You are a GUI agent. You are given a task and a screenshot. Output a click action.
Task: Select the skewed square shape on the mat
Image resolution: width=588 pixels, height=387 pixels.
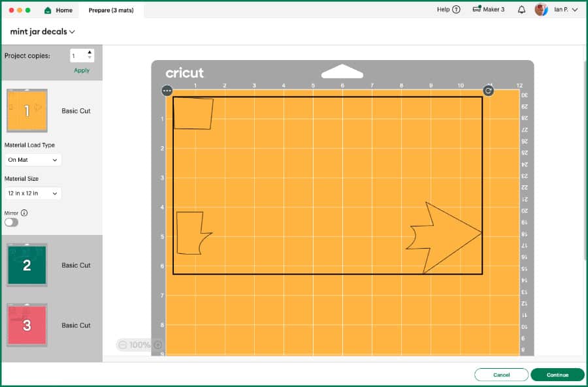193,114
